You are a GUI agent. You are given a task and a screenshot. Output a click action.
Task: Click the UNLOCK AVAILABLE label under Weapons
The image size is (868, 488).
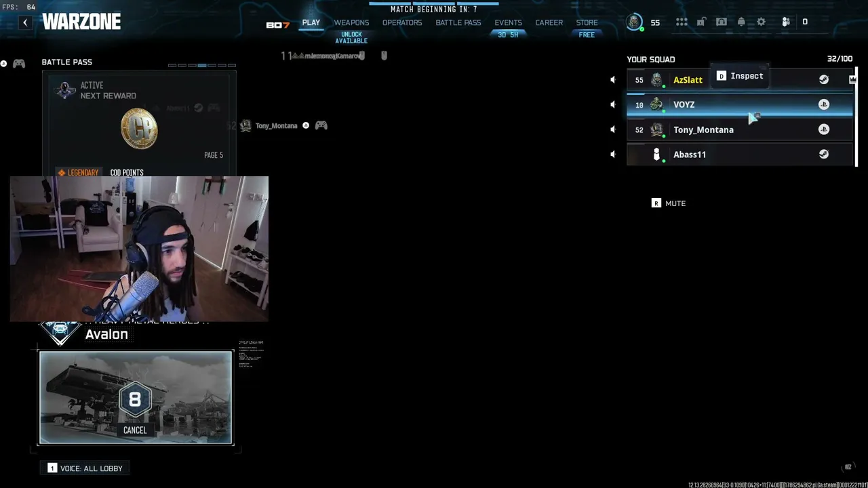pos(351,38)
